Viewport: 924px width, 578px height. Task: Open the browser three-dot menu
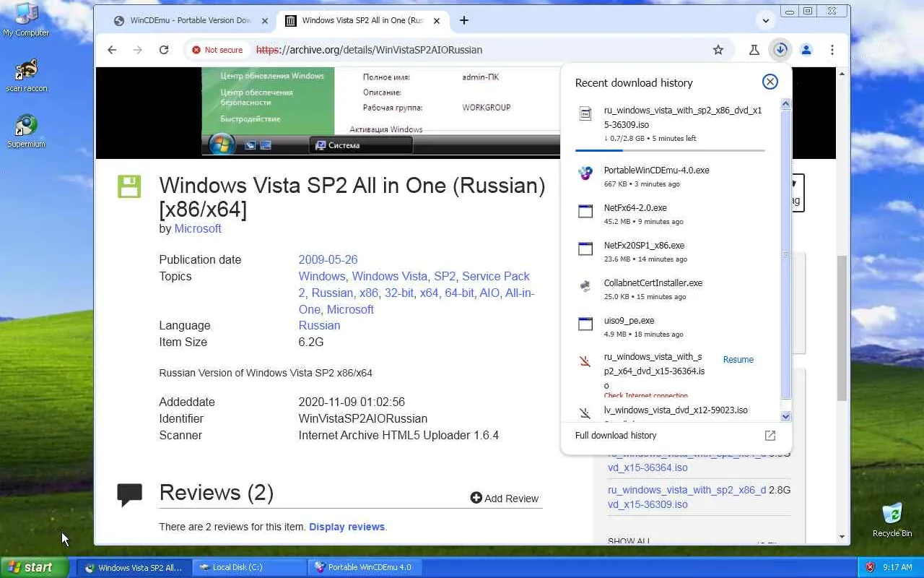click(x=832, y=50)
